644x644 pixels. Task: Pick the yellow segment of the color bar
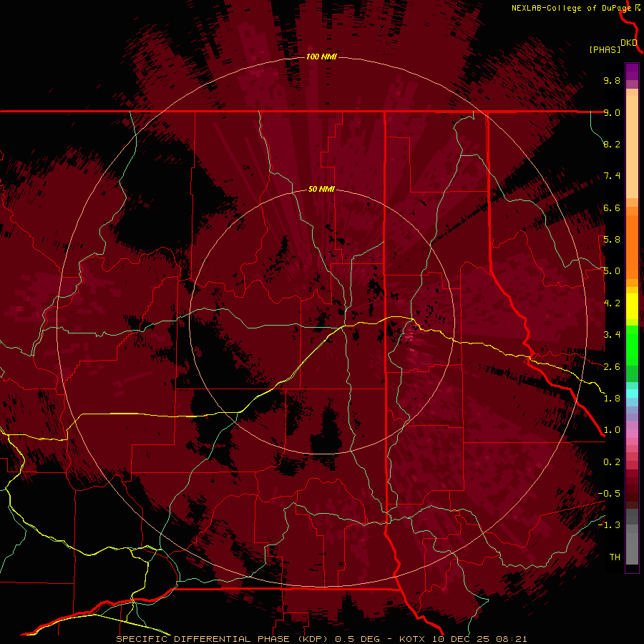[x=632, y=306]
